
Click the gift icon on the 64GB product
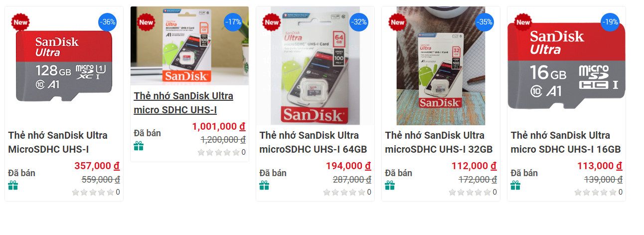pos(264,186)
